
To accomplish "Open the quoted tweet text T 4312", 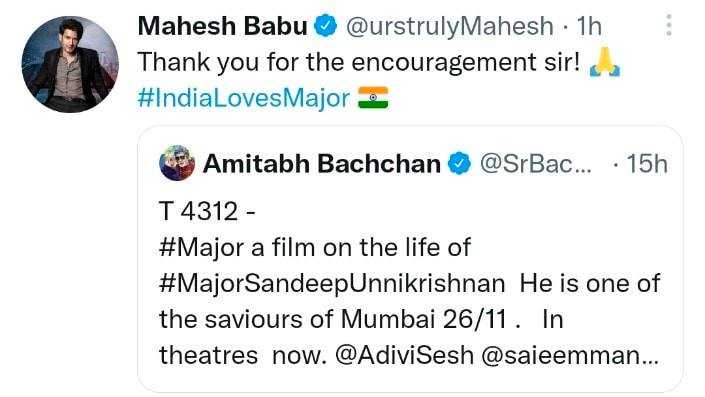I will 207,211.
